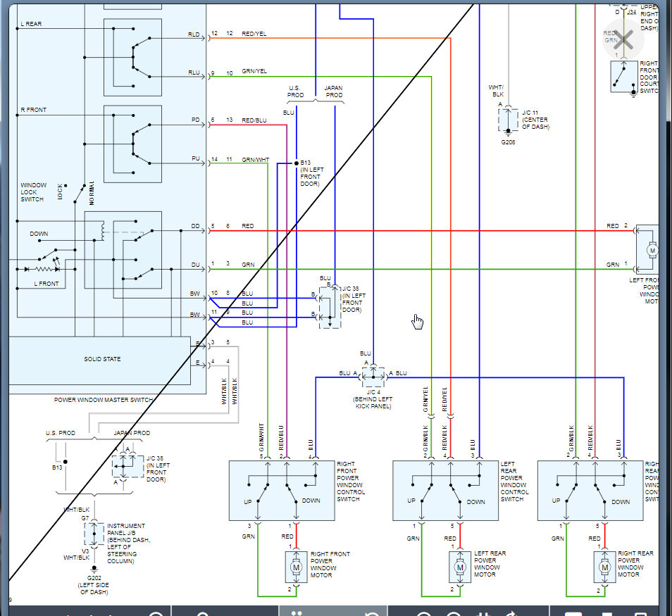Close the enlarged wiring diagram overlay
This screenshot has height=616, width=672.
pyautogui.click(x=623, y=40)
